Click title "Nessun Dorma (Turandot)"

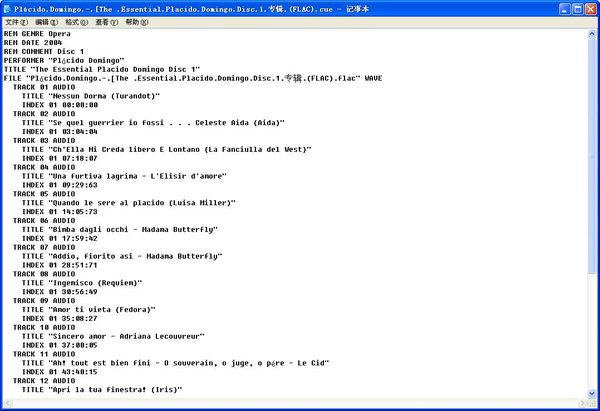[x=91, y=96]
